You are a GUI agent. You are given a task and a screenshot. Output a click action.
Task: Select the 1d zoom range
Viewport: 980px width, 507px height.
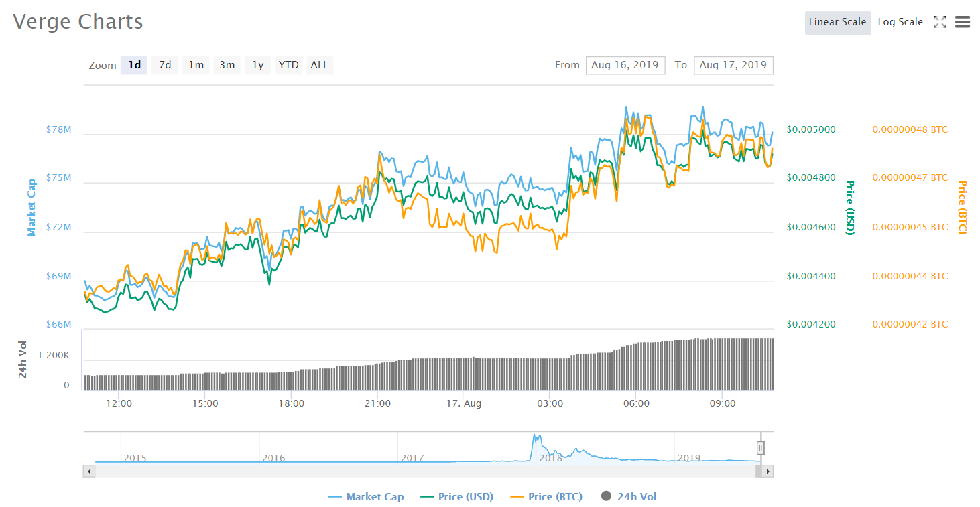[x=134, y=65]
